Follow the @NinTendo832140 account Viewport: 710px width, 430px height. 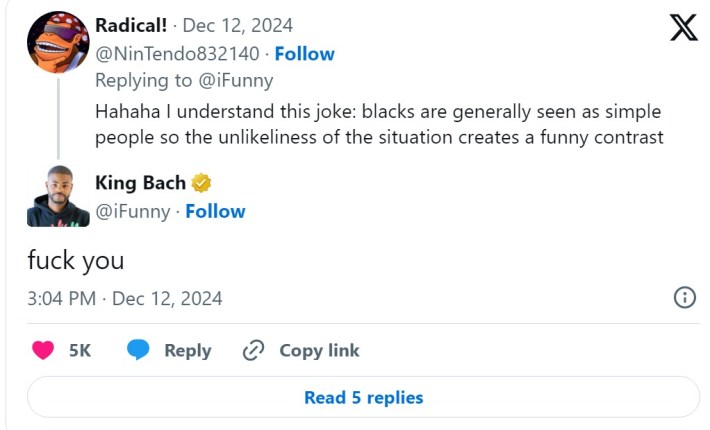coord(304,54)
